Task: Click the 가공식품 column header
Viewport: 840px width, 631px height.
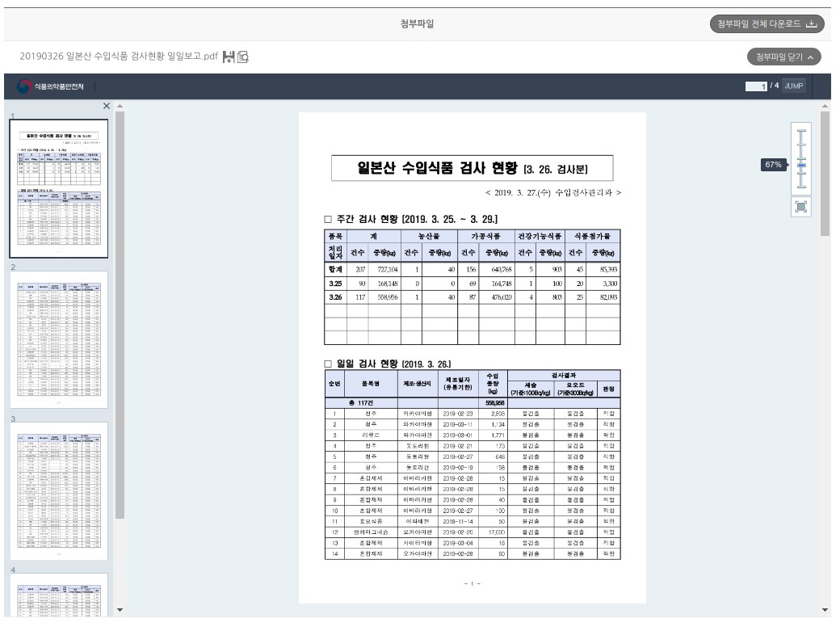Action: pyautogui.click(x=486, y=236)
